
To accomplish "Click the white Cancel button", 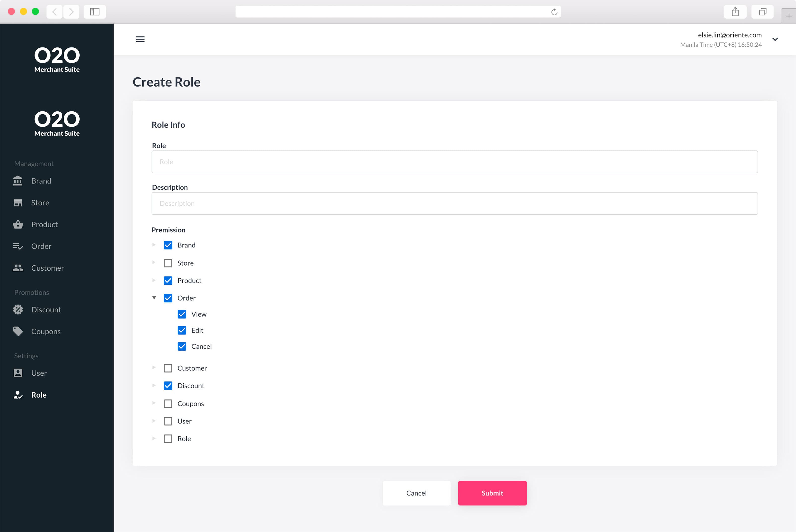I will (x=416, y=493).
